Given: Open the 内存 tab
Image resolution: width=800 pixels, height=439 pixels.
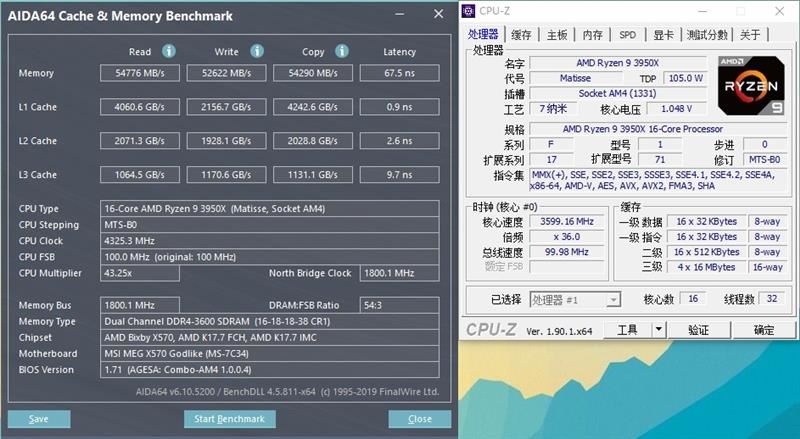Looking at the screenshot, I should [x=592, y=35].
